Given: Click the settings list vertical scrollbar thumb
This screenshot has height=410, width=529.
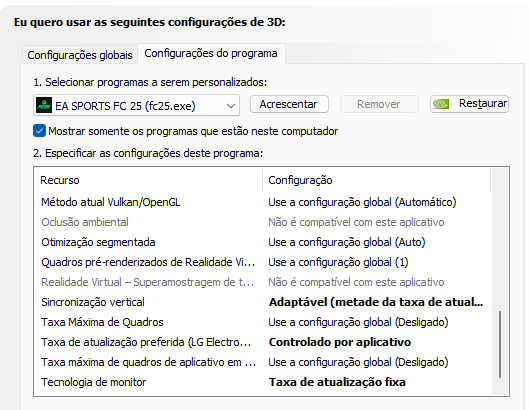Looking at the screenshot, I should pos(500,344).
